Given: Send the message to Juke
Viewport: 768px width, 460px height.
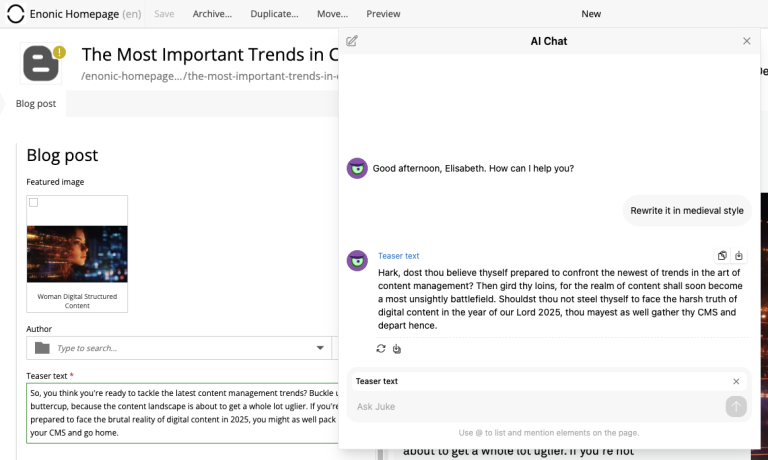Looking at the screenshot, I should point(736,406).
